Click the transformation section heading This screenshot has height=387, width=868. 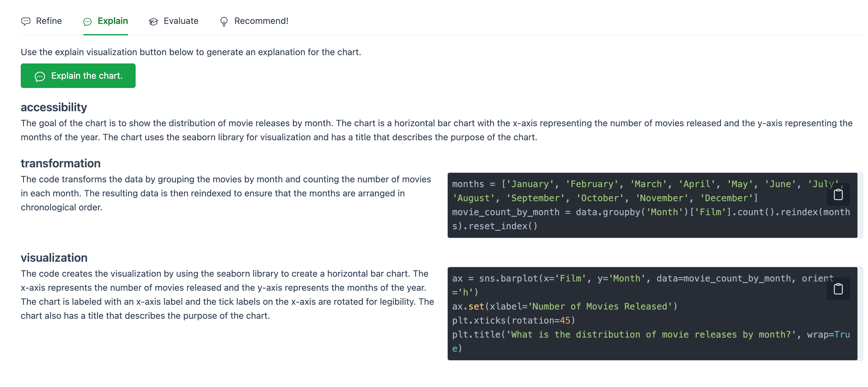[x=61, y=163]
